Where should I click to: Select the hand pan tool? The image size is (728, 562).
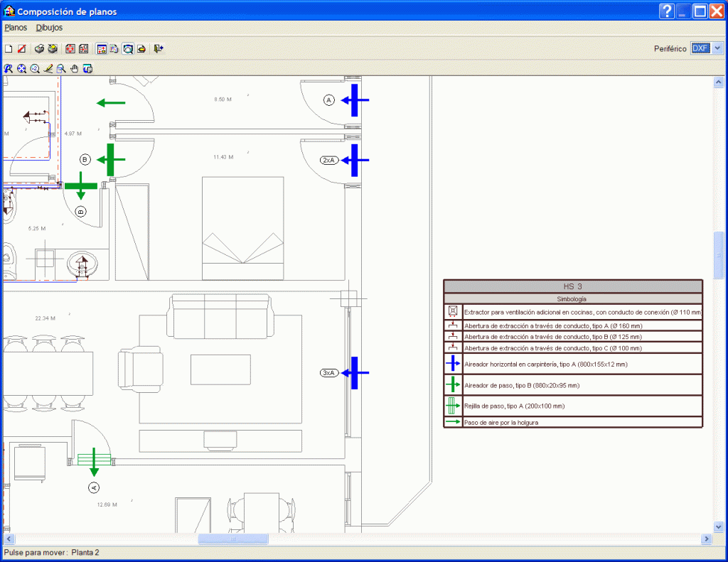pos(74,69)
